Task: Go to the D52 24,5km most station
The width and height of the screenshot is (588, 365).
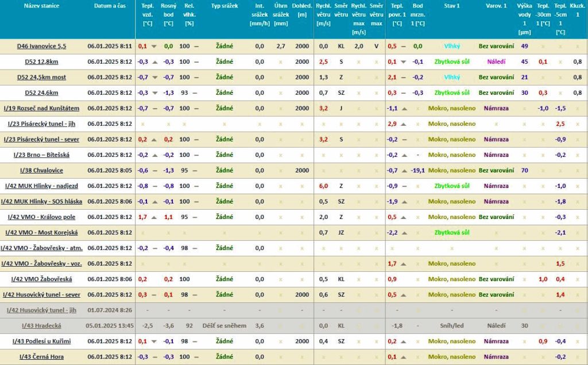Action: pyautogui.click(x=41, y=78)
